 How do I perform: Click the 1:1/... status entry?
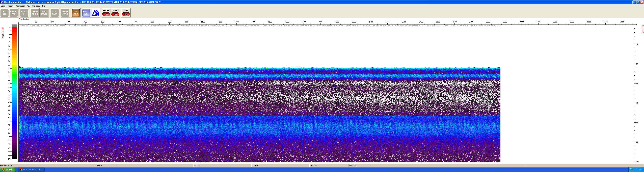197,165
